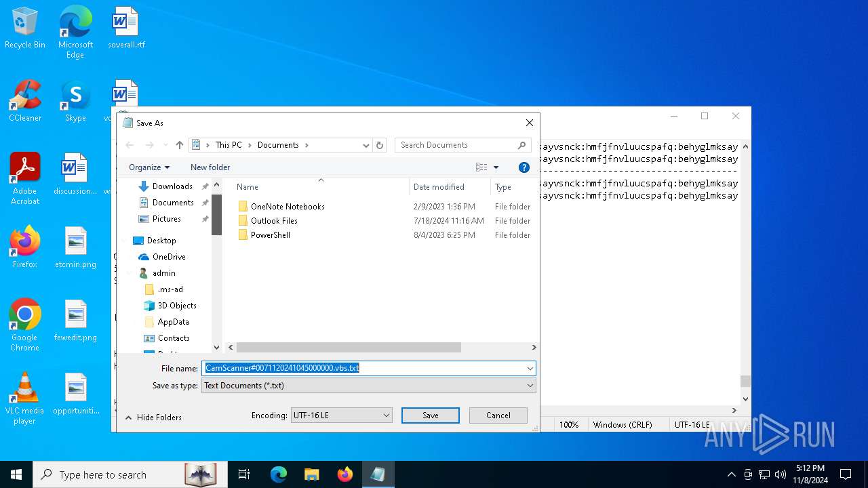Click the navigation pane vertical scrollbar
Image resolution: width=868 pixels, height=488 pixels.
tap(217, 214)
